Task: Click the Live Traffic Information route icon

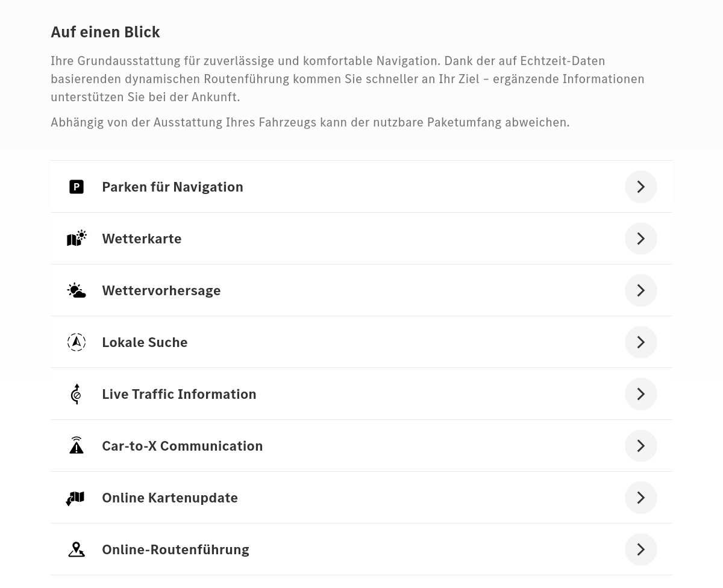Action: 76,394
